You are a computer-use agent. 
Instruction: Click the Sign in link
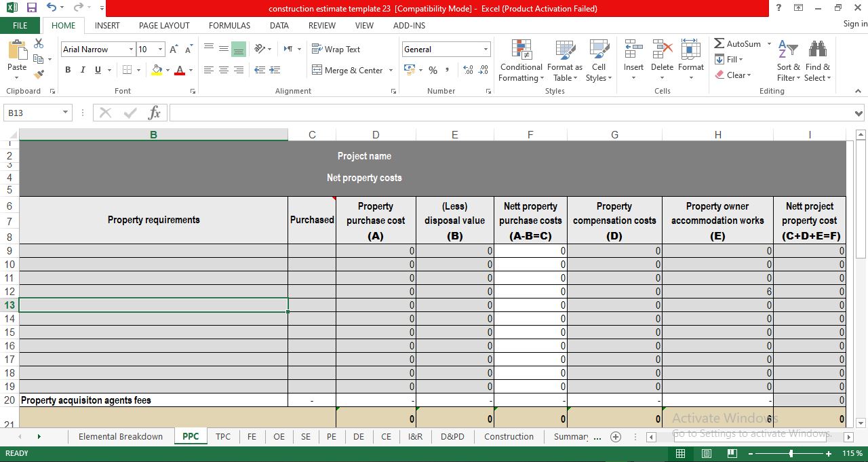tap(853, 24)
